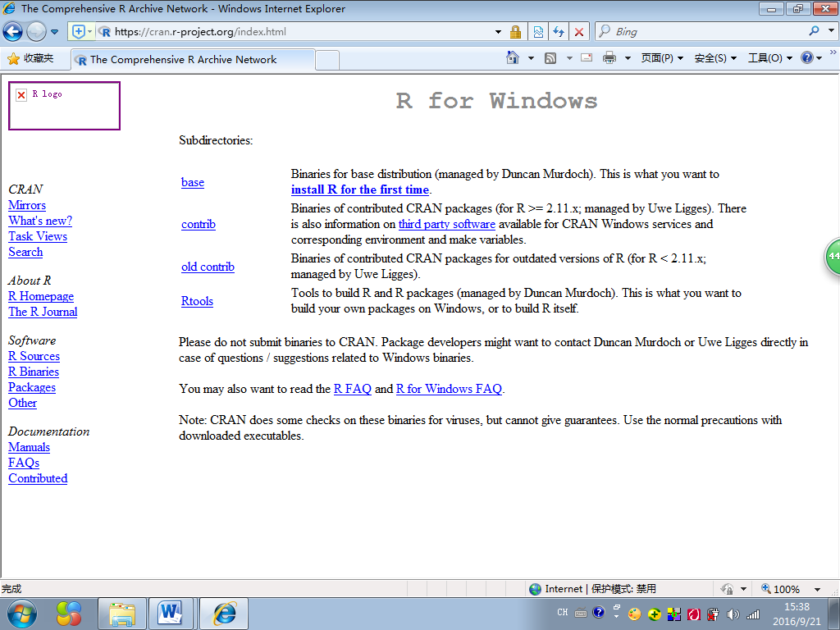
Task: Click install R for the first time
Action: click(360, 189)
